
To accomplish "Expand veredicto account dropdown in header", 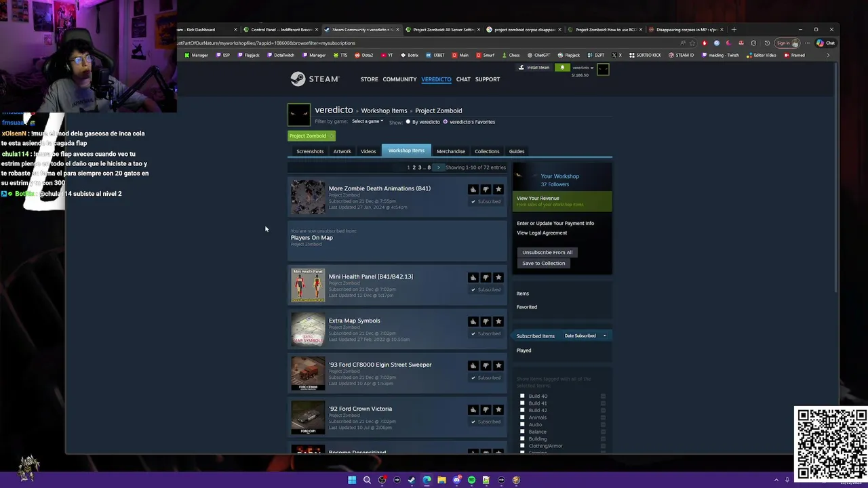I will click(583, 68).
